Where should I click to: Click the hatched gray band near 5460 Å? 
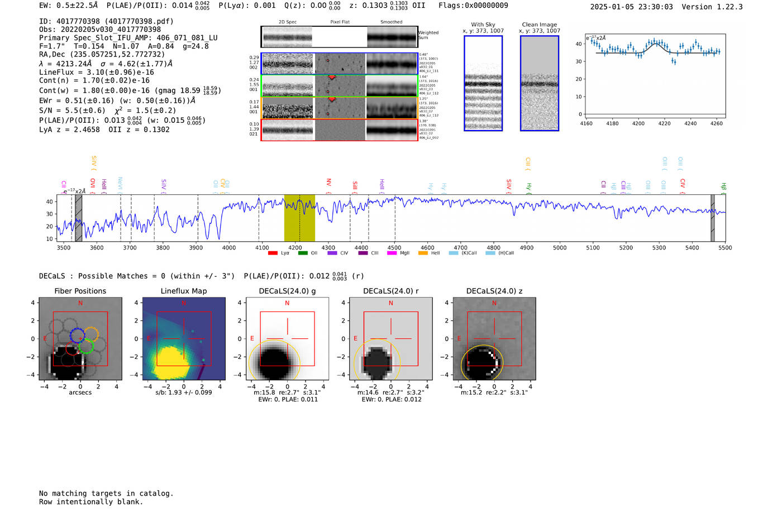click(713, 218)
